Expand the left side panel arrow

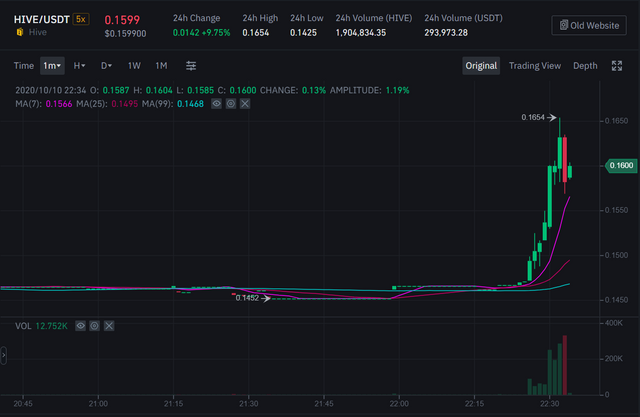3,355
